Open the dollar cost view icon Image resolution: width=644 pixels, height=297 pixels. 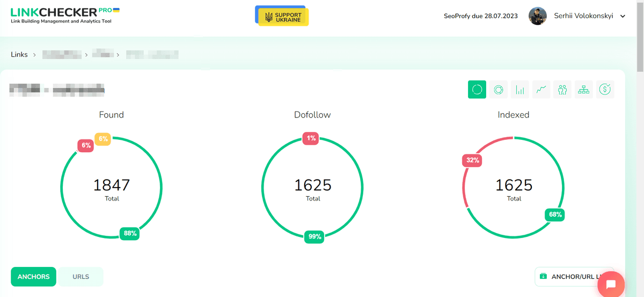pos(605,90)
